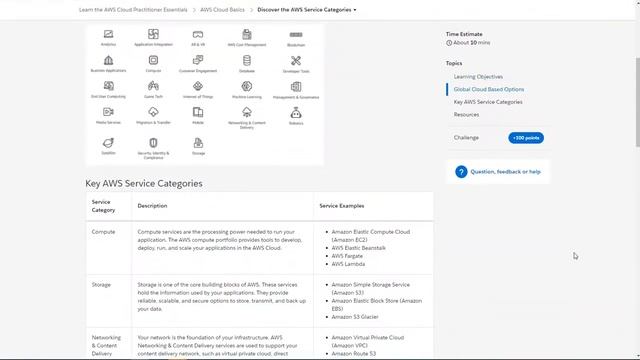
Task: Click the Customer Engagement icon
Action: pos(198,60)
